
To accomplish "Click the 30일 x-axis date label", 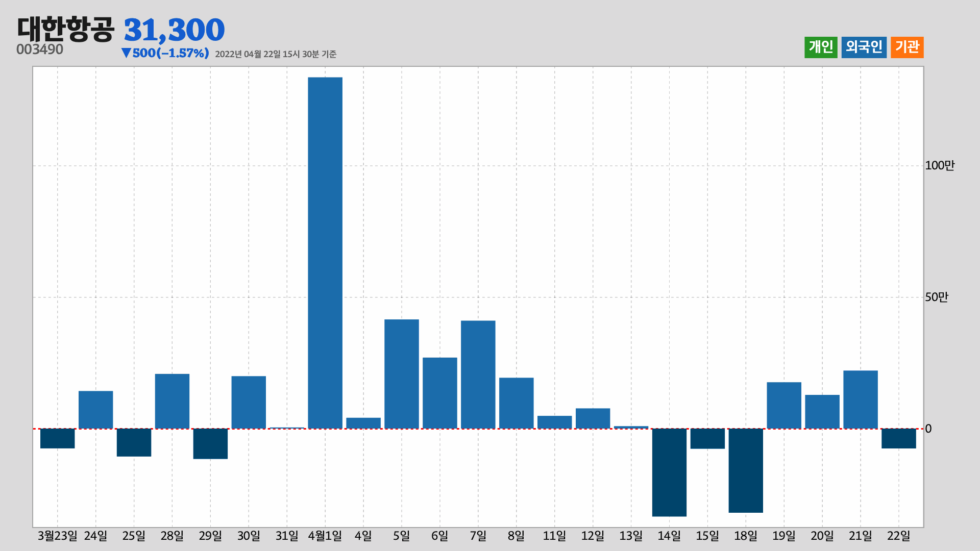I will click(249, 536).
